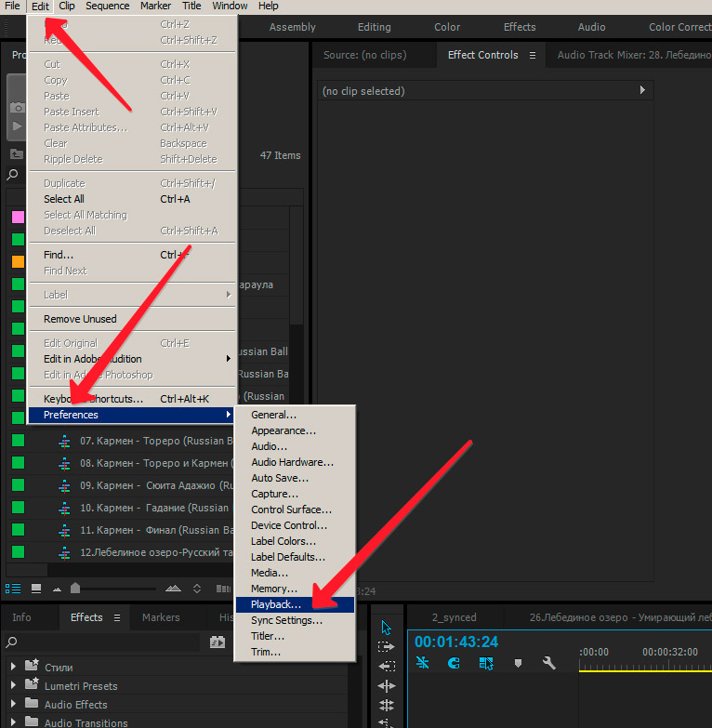Add a marker in the timeline
The image size is (712, 728).
pyautogui.click(x=518, y=663)
